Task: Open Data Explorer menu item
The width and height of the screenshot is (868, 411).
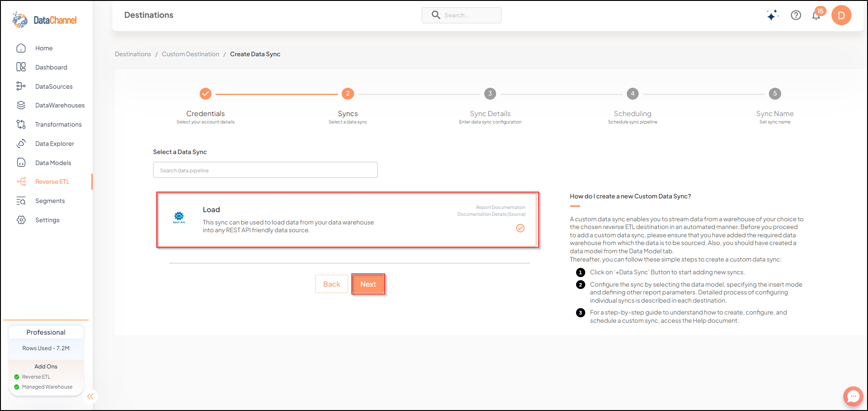Action: tap(54, 144)
